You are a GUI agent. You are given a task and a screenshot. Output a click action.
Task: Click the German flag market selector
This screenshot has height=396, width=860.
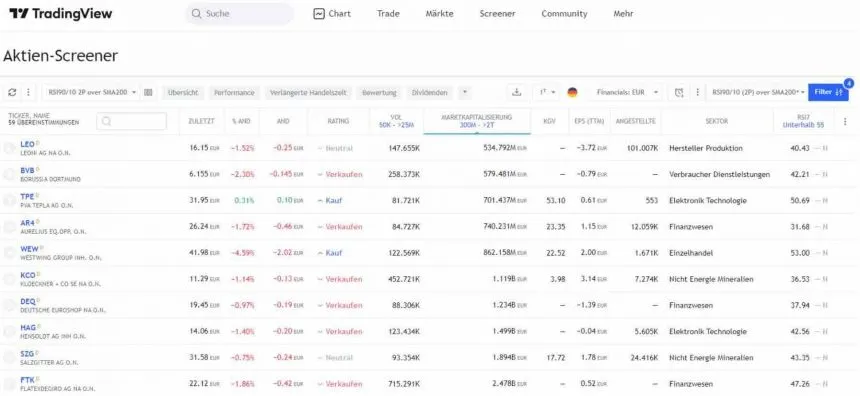pyautogui.click(x=573, y=93)
